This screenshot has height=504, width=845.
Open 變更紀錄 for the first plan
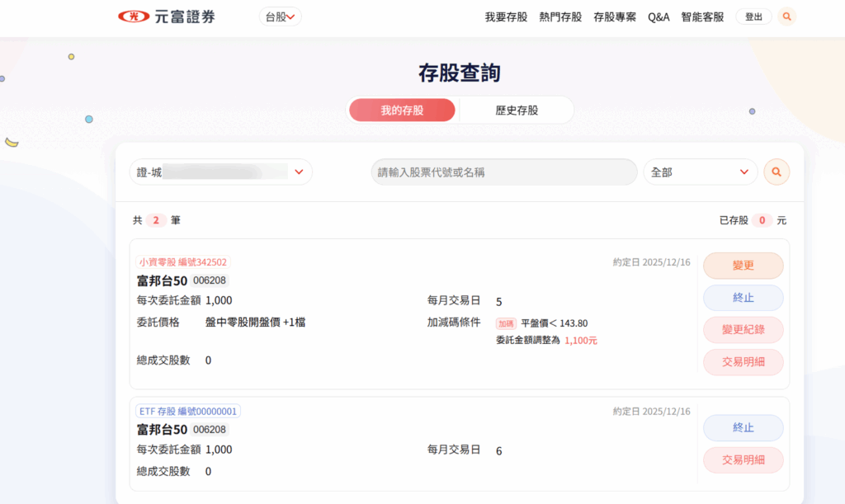(x=743, y=330)
